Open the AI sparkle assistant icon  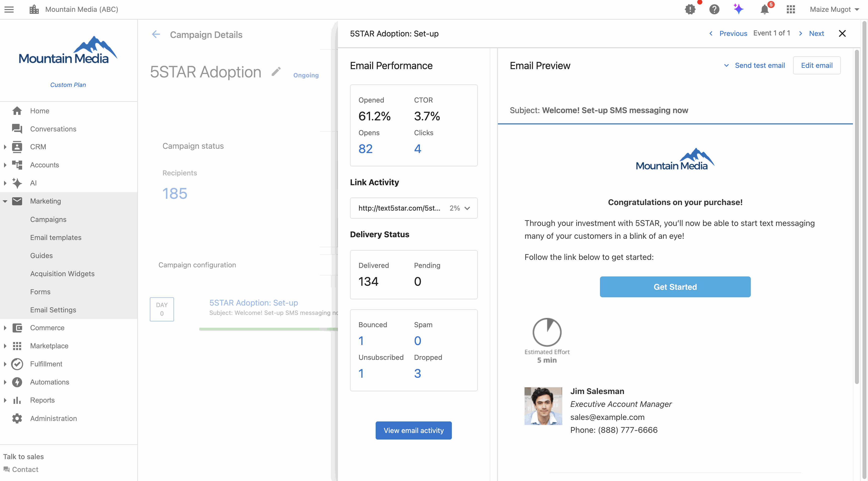(738, 9)
